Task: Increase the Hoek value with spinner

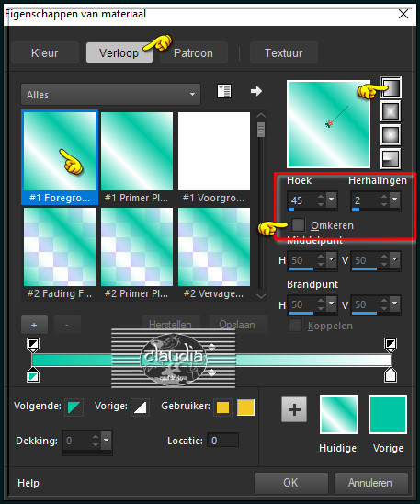Action: click(x=321, y=197)
